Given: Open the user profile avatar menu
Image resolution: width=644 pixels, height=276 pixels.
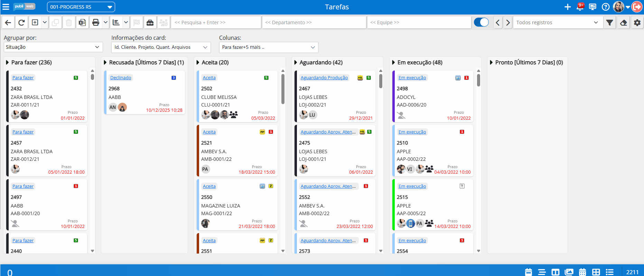Looking at the screenshot, I should click(x=618, y=7).
